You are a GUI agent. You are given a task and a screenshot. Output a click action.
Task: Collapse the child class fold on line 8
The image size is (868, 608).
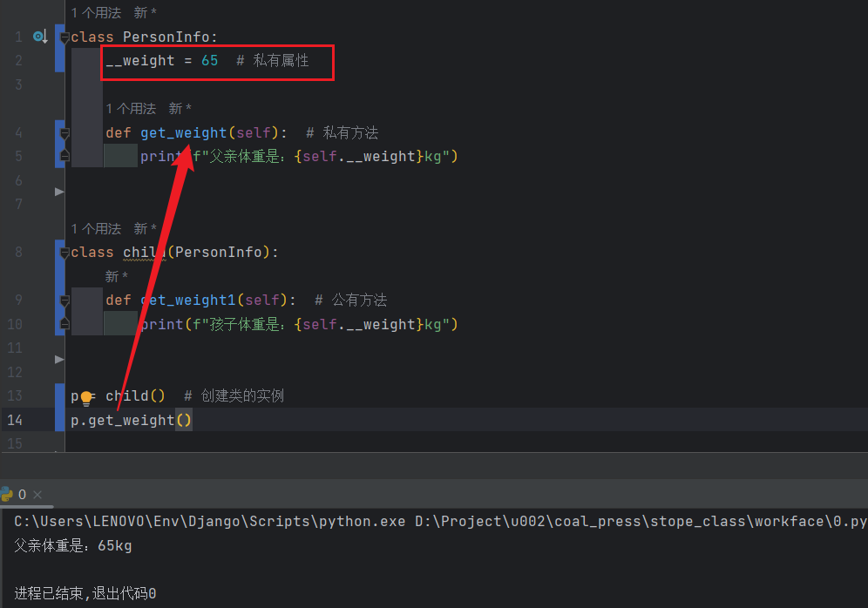pyautogui.click(x=64, y=253)
